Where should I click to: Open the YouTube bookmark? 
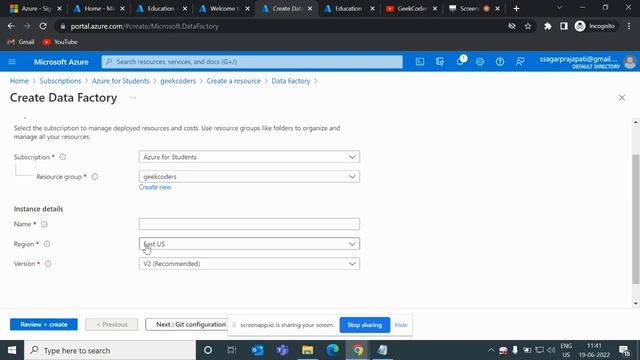pos(60,42)
